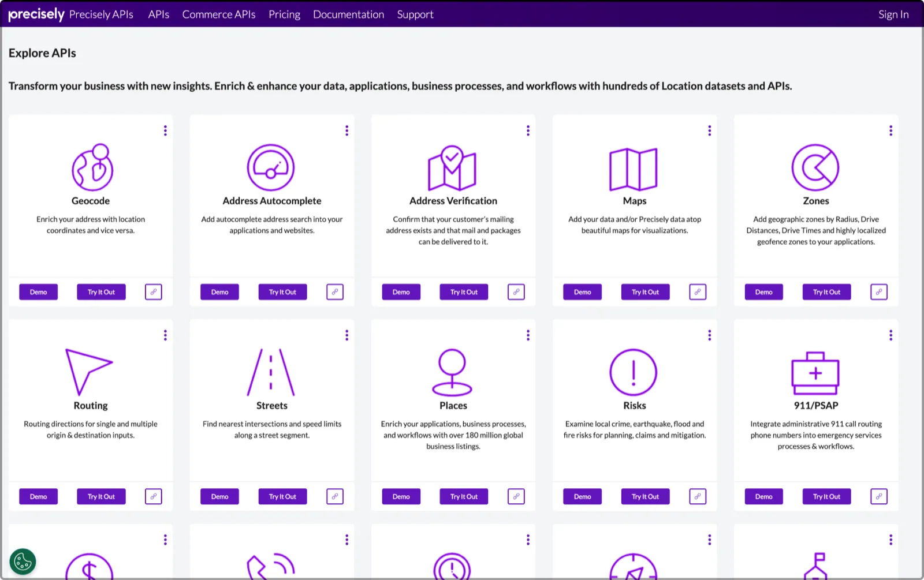Click the Zones circular icon
This screenshot has width=924, height=580.
(815, 167)
